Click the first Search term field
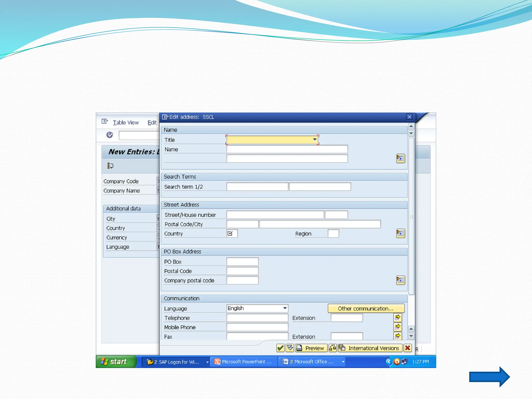Screen dimensions: 532x399 click(x=257, y=187)
